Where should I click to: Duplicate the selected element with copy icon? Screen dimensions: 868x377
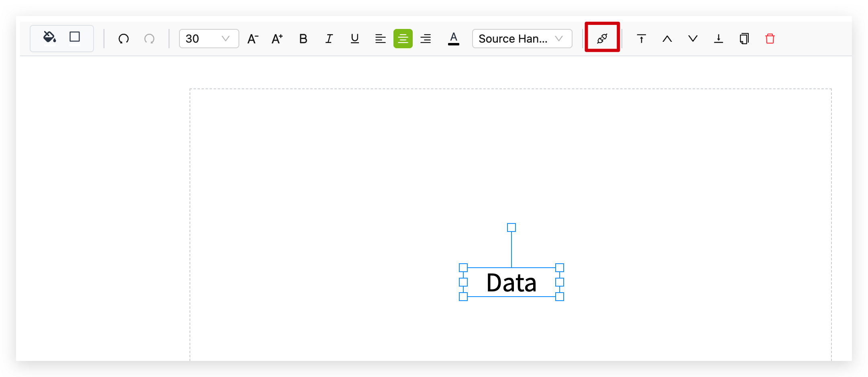click(x=744, y=39)
